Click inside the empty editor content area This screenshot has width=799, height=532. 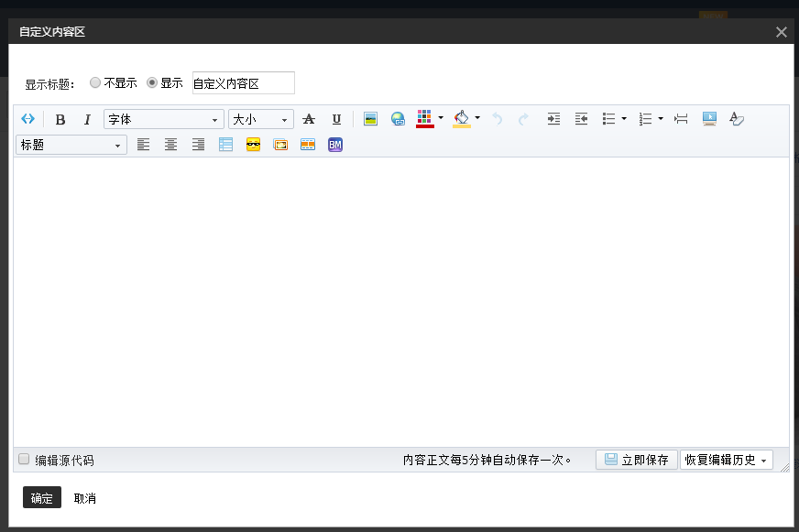(x=401, y=302)
